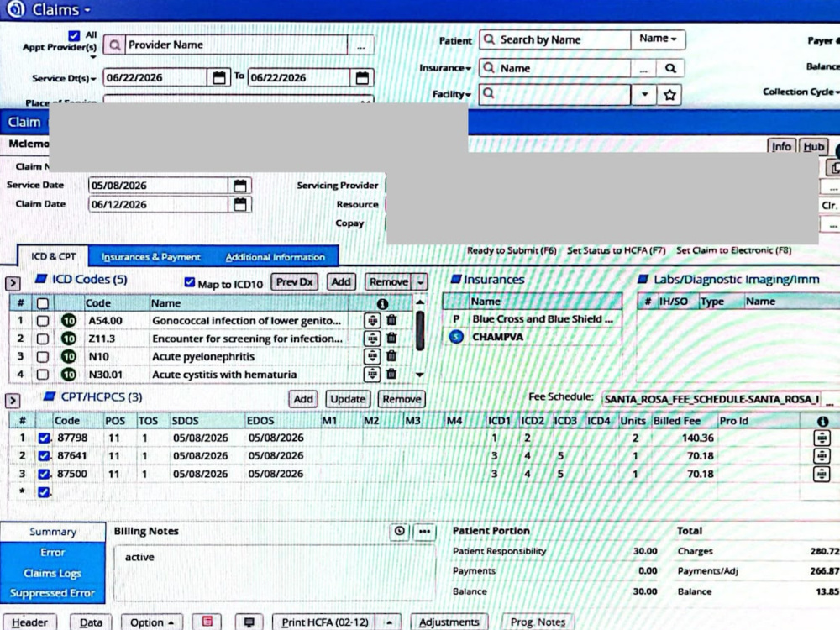Viewport: 840px width, 630px height.
Task: Delete ICD code N10 with trash icon
Action: (391, 355)
